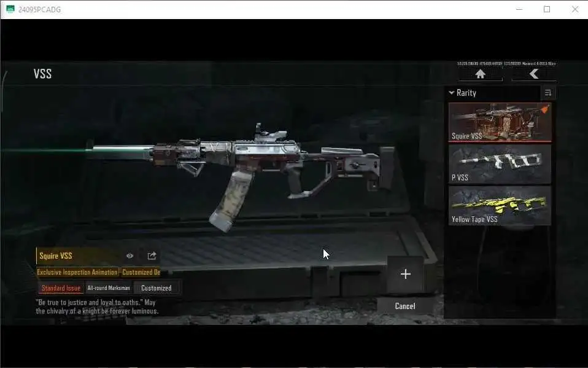The height and width of the screenshot is (368, 588).
Task: Click the plus add button
Action: click(405, 274)
